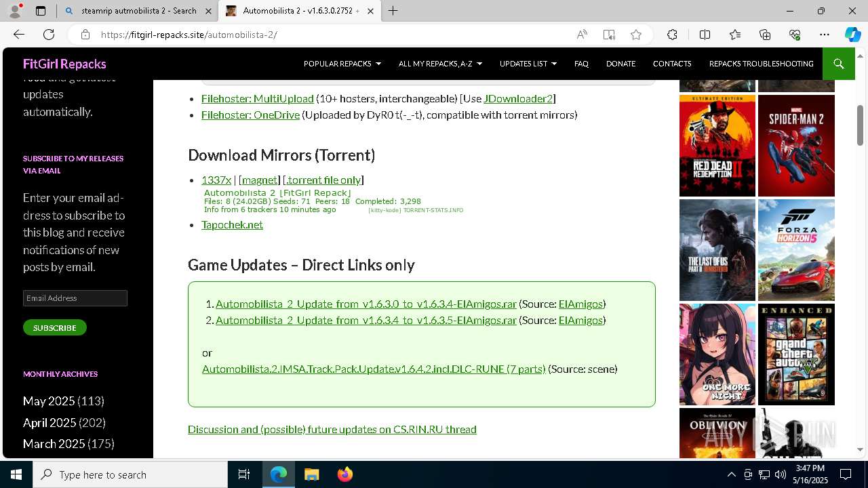Refresh the current page
868x488 pixels.
(49, 35)
